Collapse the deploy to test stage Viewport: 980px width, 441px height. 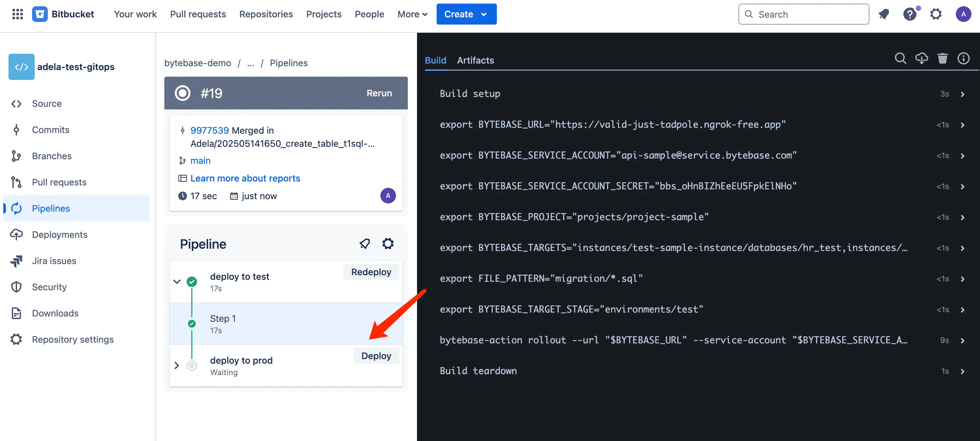coord(177,282)
